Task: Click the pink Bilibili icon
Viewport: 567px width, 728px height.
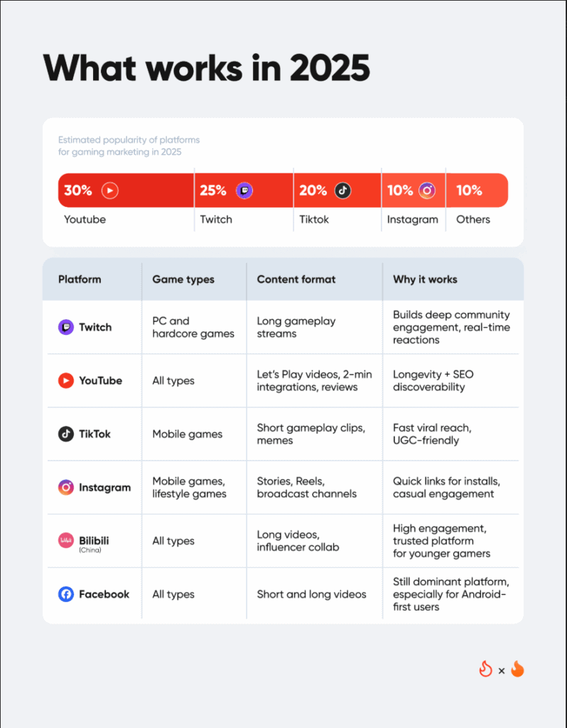Action: pyautogui.click(x=66, y=540)
